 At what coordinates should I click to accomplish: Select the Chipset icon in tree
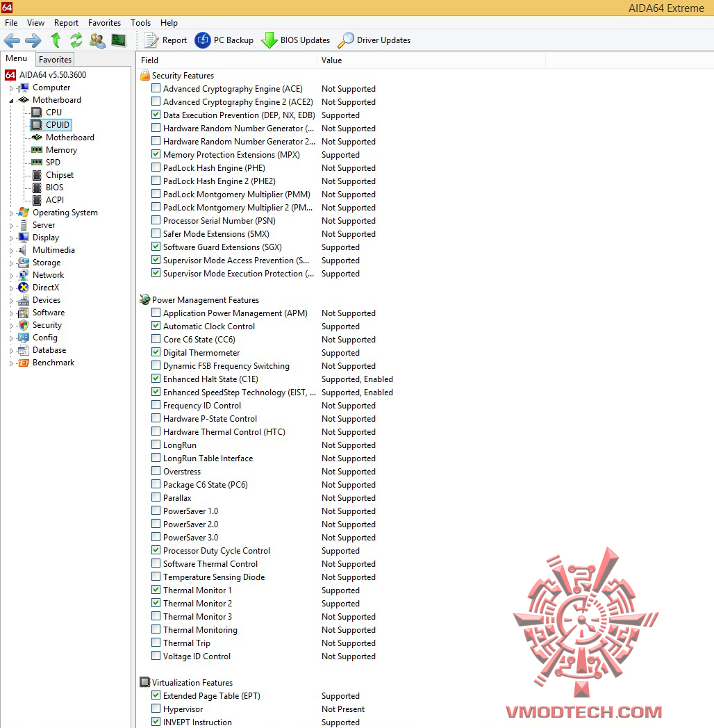tap(37, 175)
